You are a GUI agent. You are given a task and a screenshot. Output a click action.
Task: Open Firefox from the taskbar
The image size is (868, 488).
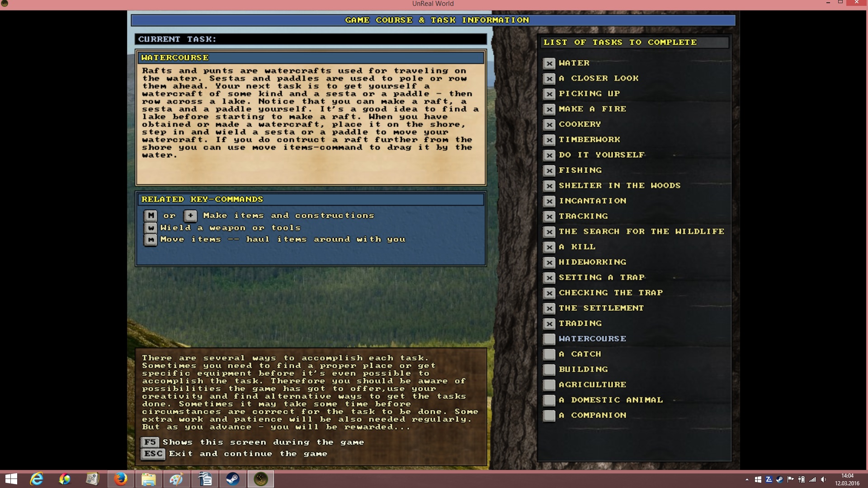(x=120, y=479)
